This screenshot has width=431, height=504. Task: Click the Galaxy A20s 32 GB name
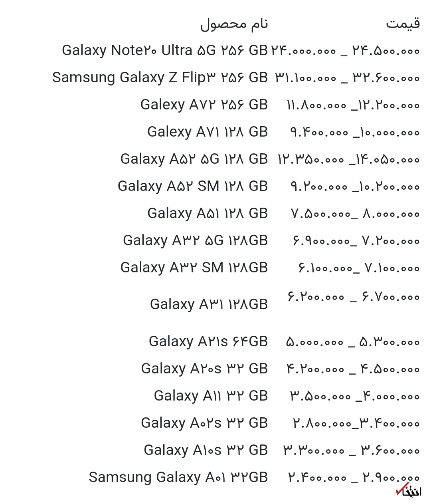(204, 369)
